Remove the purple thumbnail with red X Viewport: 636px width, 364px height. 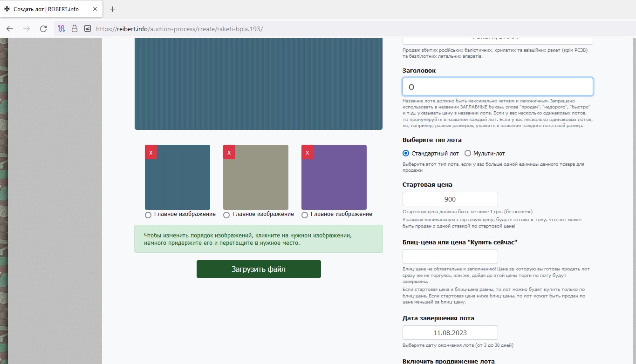307,152
